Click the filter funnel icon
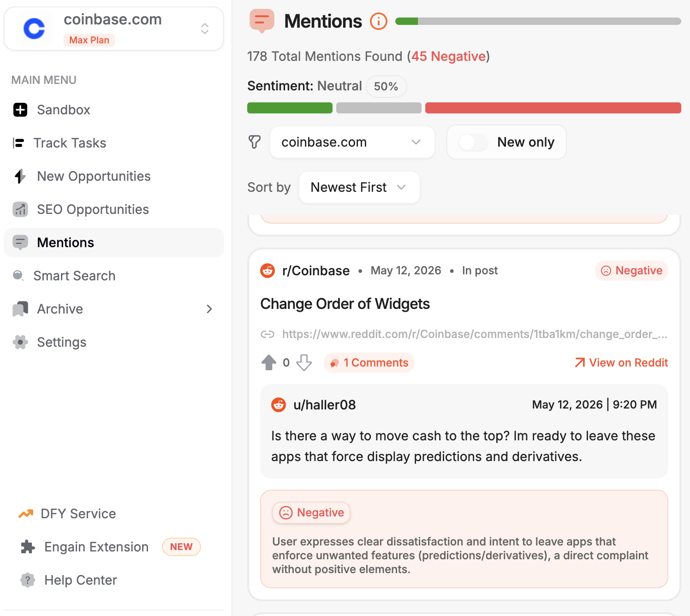Screen dimensions: 690x616 click(x=255, y=142)
